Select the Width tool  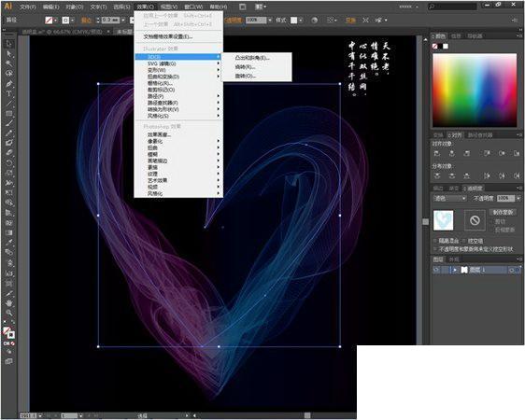point(8,183)
